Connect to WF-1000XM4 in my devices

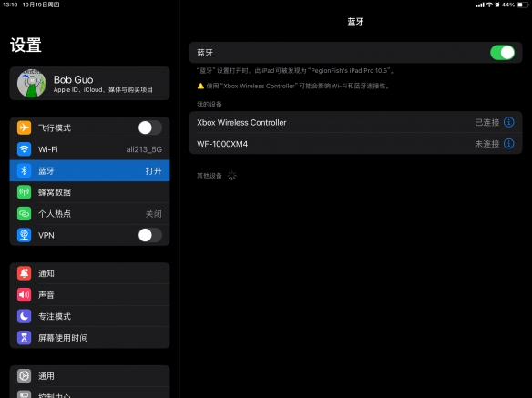[355, 144]
